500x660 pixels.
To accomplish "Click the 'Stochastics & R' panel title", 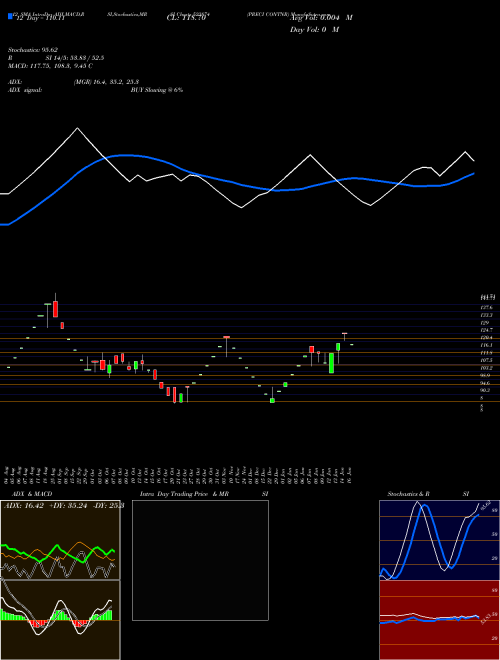I will (409, 494).
